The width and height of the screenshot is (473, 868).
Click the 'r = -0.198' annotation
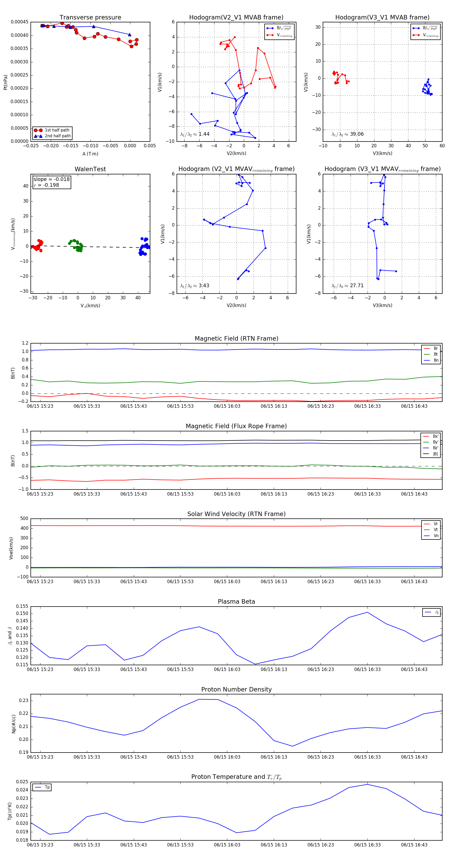46,185
